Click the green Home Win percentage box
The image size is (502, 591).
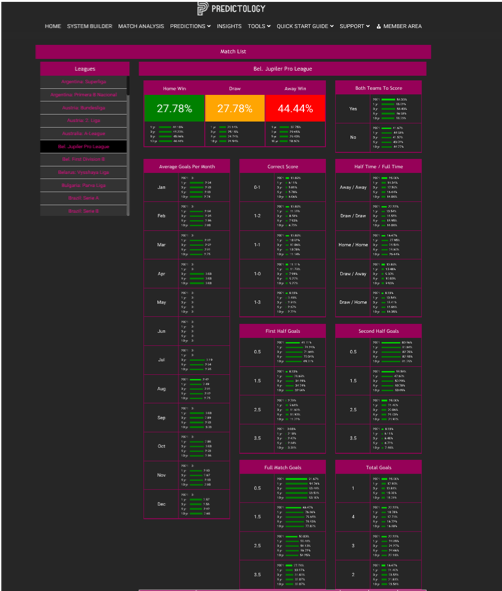click(174, 109)
